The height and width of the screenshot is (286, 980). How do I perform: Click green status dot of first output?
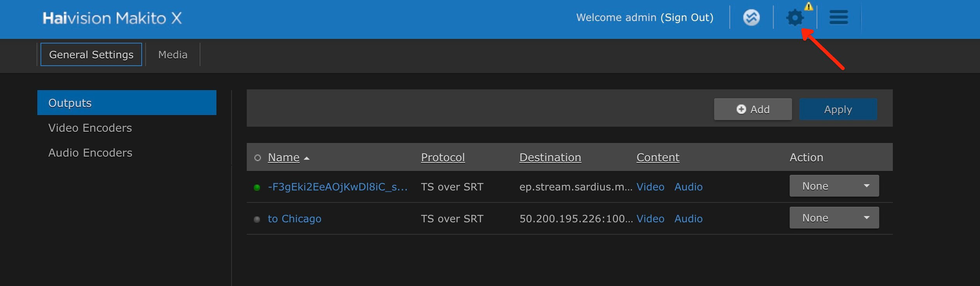click(257, 187)
